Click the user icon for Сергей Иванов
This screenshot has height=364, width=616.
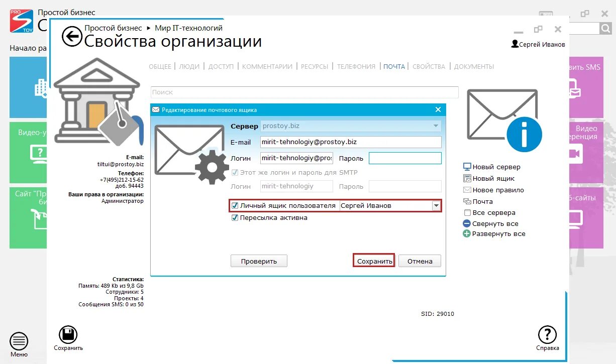click(515, 44)
